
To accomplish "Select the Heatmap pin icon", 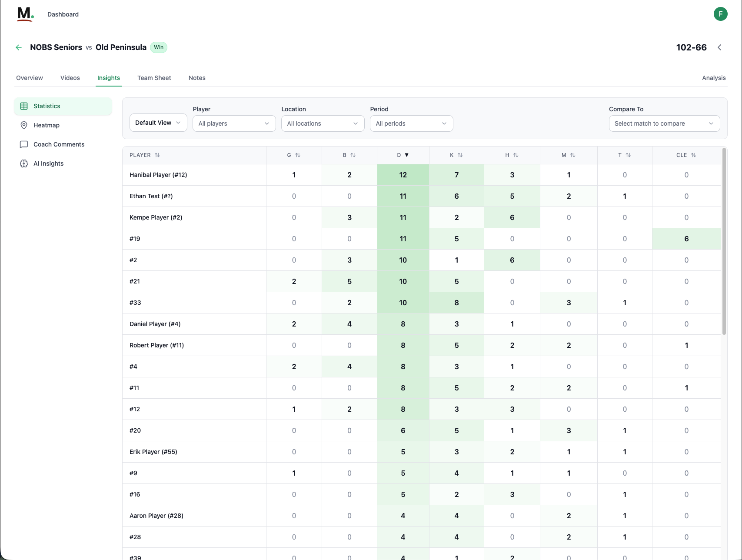I will (24, 125).
